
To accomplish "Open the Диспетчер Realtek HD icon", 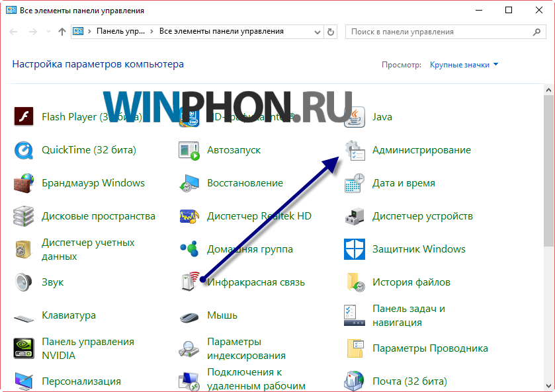I will coord(189,216).
